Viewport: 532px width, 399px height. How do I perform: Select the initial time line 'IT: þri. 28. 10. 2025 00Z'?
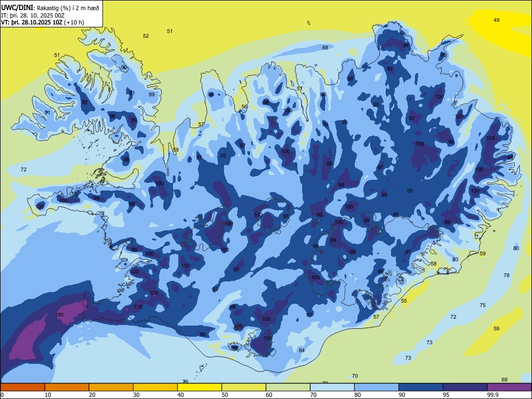point(33,15)
